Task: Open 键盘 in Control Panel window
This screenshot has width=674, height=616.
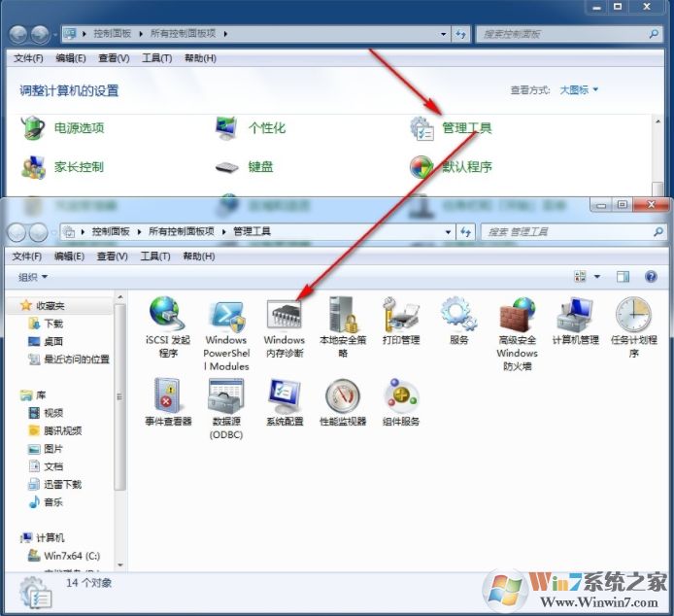Action: (x=244, y=167)
